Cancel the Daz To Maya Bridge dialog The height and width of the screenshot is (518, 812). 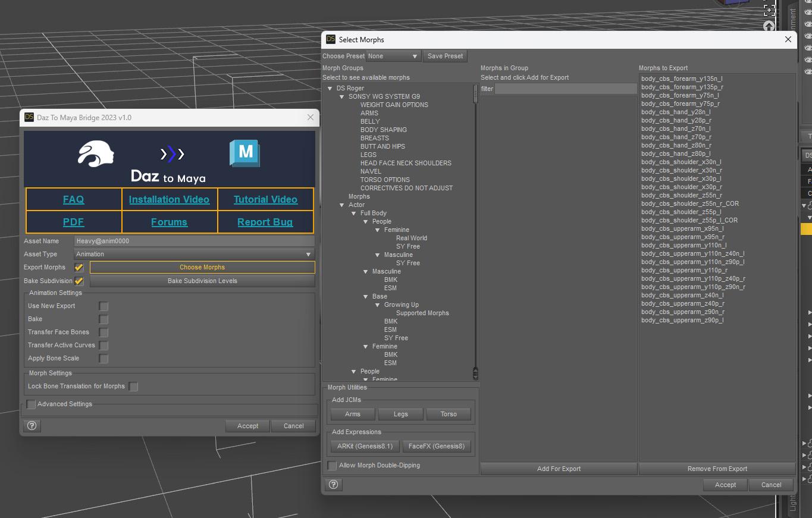click(x=294, y=426)
